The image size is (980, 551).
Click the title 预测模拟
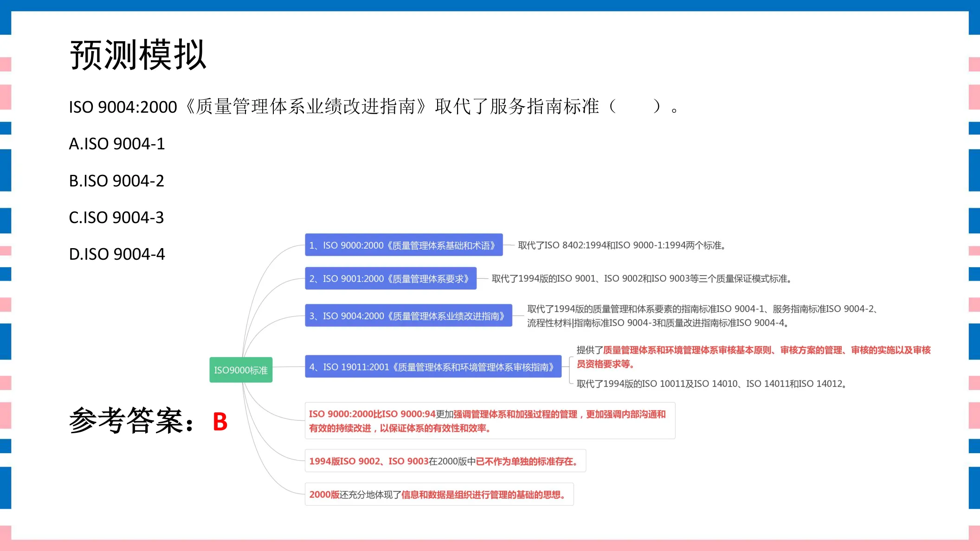pos(138,55)
